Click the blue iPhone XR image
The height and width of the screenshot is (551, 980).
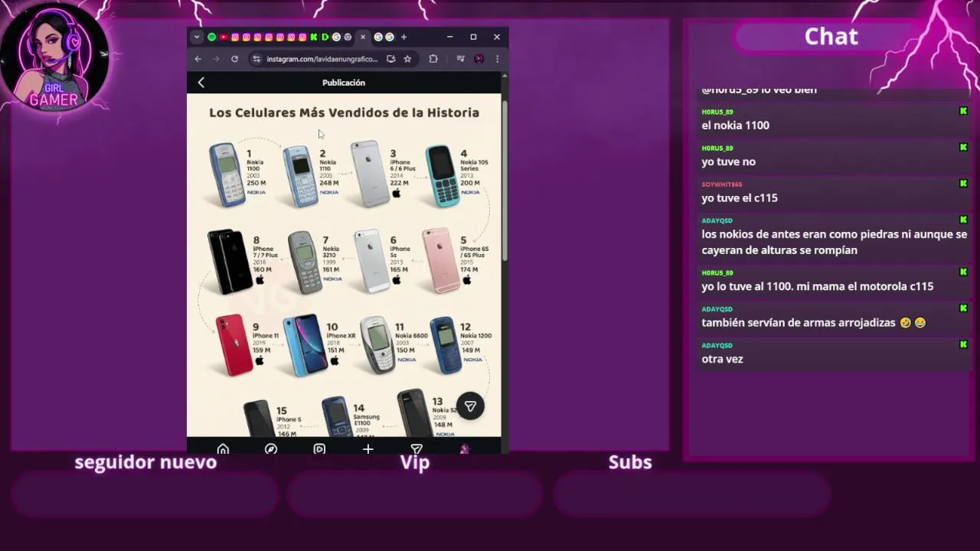click(305, 345)
